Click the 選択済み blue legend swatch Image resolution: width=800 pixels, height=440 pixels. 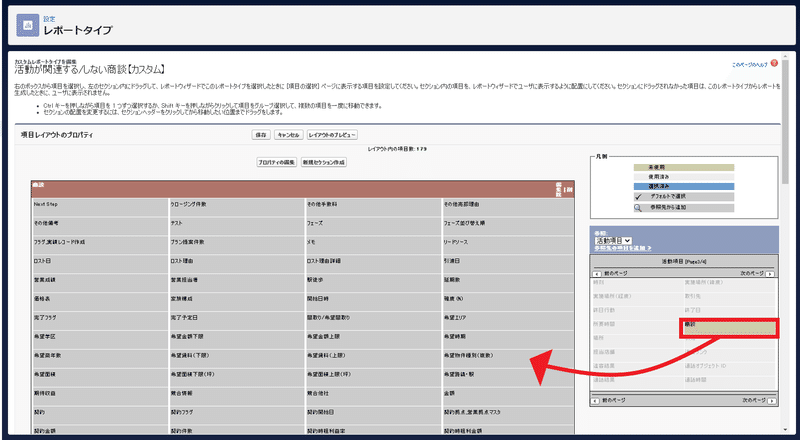pyautogui.click(x=684, y=187)
